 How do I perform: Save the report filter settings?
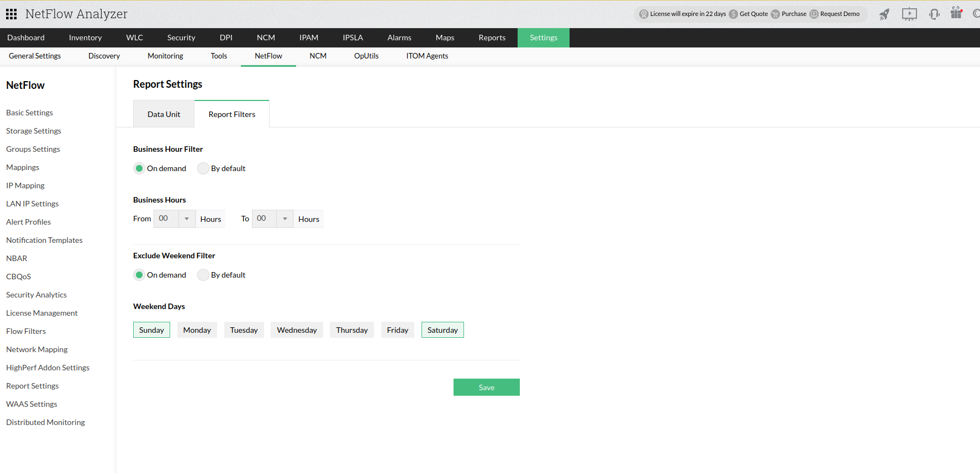(487, 387)
